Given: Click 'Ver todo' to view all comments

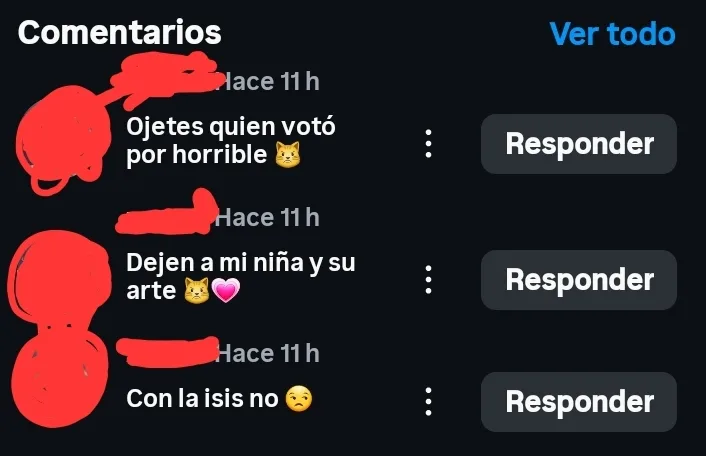Looking at the screenshot, I should pos(612,34).
